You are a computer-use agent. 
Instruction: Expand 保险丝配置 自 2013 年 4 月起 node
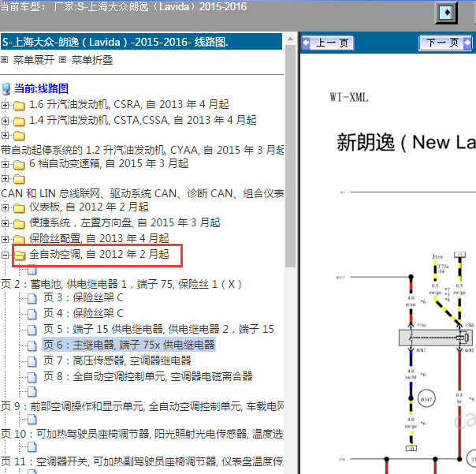5,239
